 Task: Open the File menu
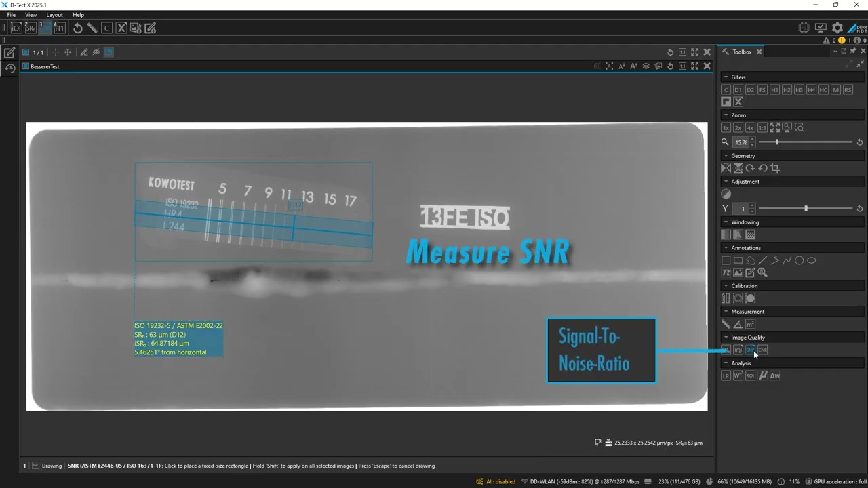[x=12, y=15]
